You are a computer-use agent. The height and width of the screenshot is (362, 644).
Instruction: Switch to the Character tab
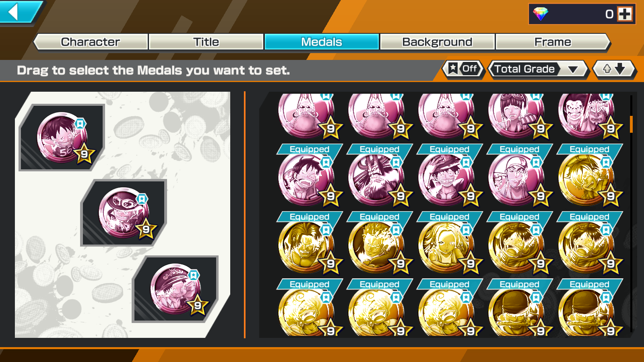click(x=91, y=42)
